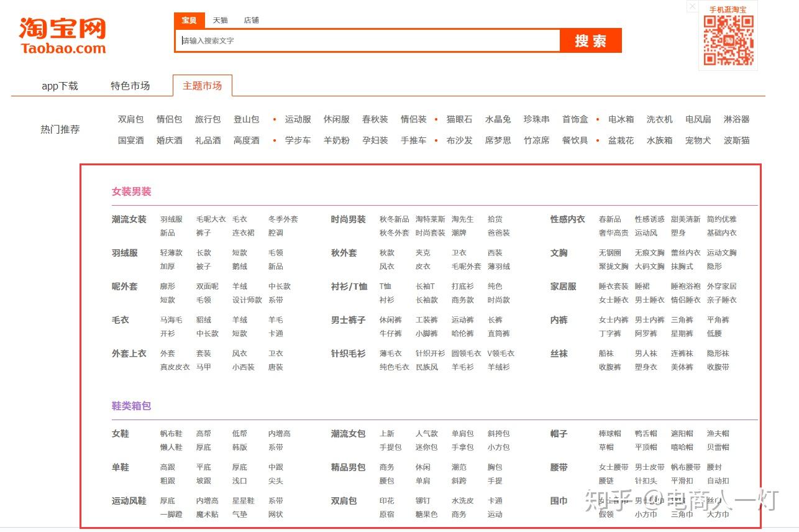Image resolution: width=799 pixels, height=532 pixels.
Task: Open the 情侣包 hot recommendation
Action: point(170,119)
